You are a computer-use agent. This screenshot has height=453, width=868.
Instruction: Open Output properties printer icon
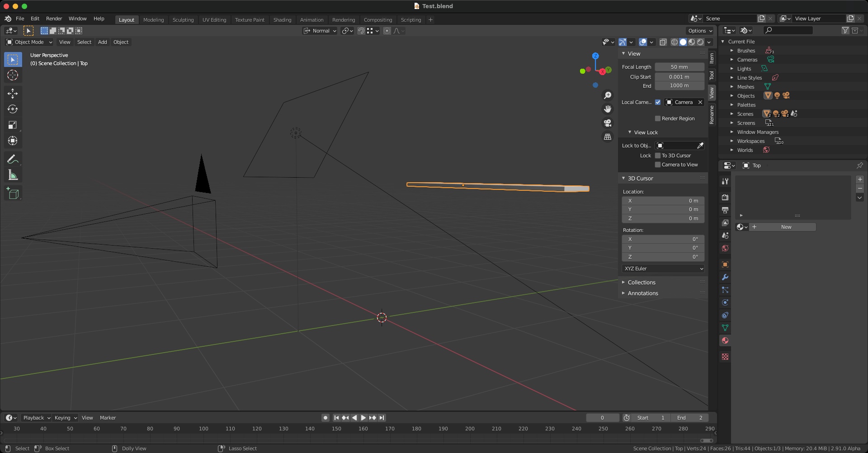coord(725,210)
